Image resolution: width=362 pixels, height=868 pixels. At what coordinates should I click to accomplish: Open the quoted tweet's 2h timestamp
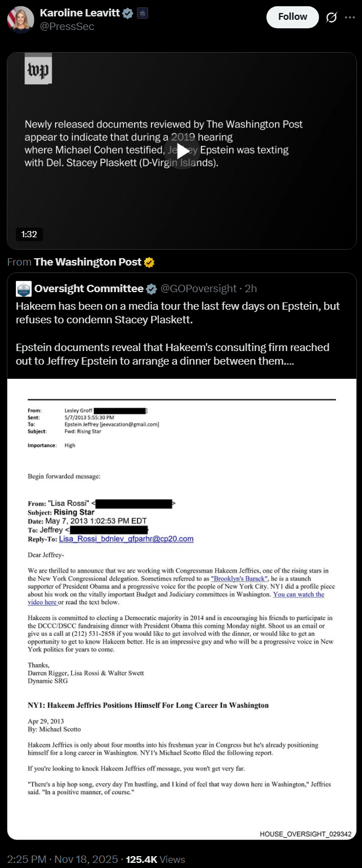(x=251, y=289)
